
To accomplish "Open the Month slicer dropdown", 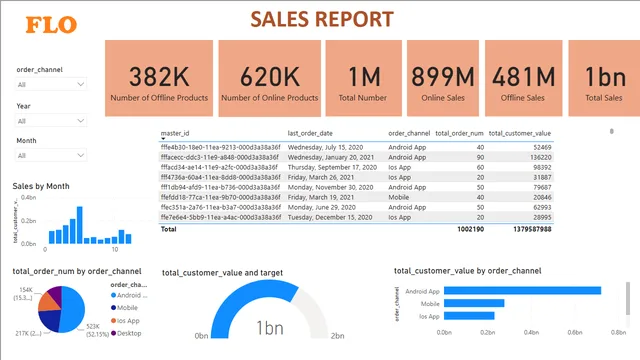I will click(51, 156).
